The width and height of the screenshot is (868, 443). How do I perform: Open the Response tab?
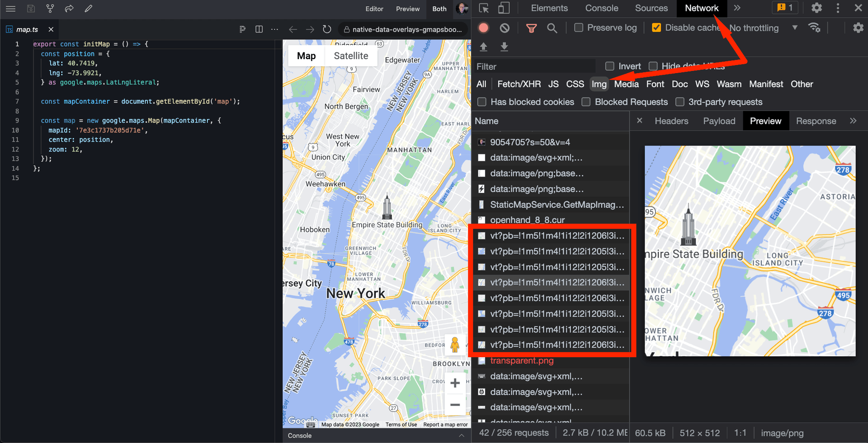[x=816, y=121]
